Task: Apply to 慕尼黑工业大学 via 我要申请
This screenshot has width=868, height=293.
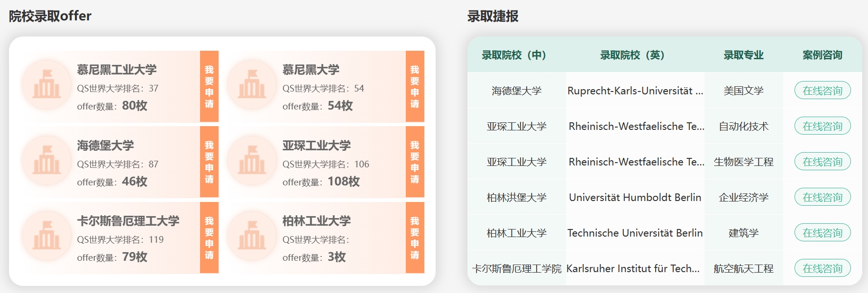Action: [209, 86]
